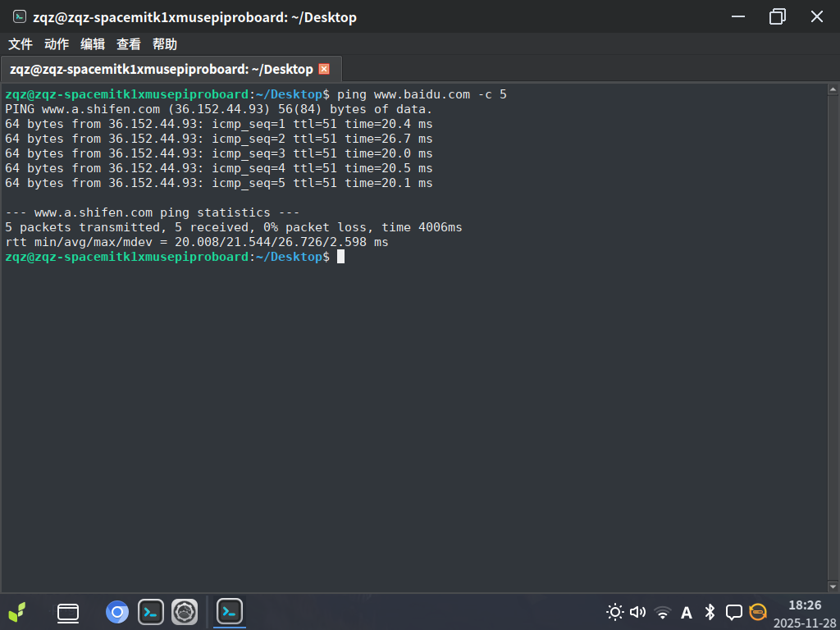
Task: Click the icmp_seq=2 time=26.7 ms line
Action: [x=218, y=139]
